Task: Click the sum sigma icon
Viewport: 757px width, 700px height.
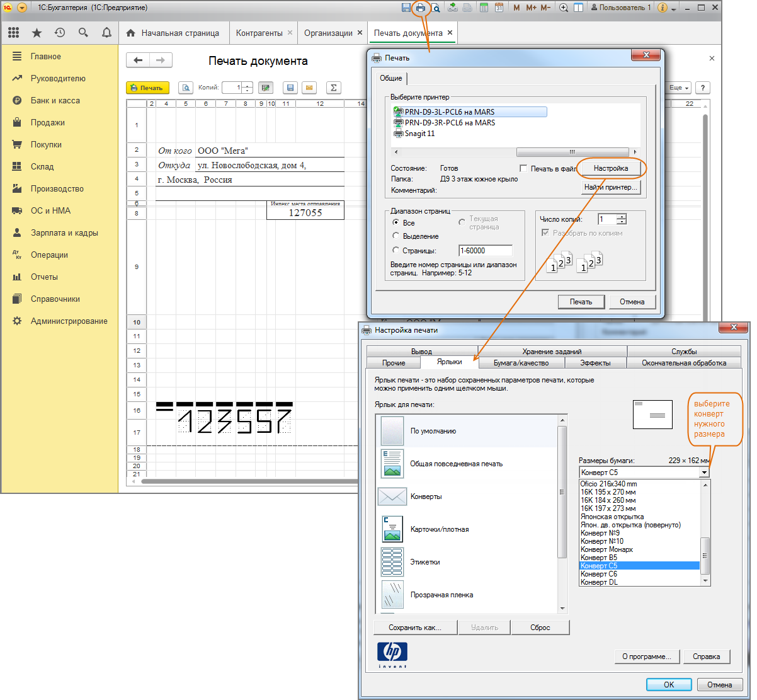Action: coord(334,88)
